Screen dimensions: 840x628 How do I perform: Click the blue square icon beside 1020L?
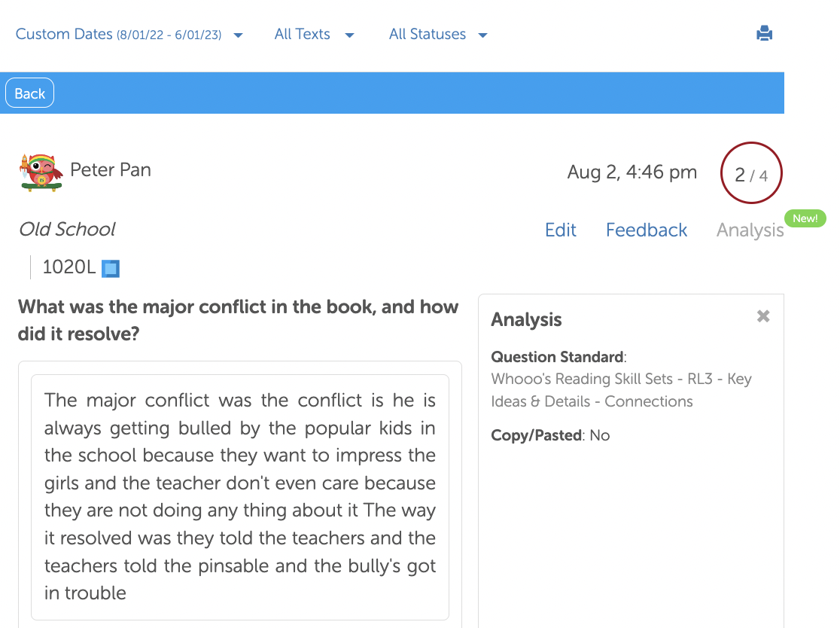(111, 268)
